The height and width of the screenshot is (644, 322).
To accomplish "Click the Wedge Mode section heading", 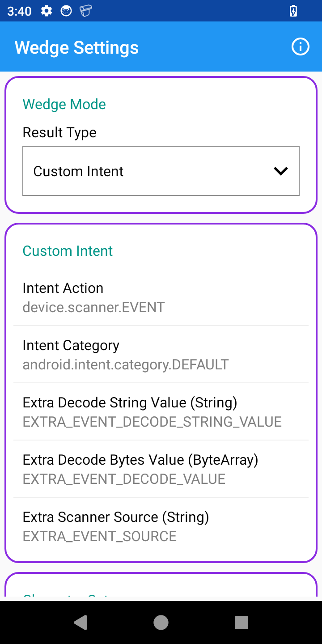I will point(64,104).
